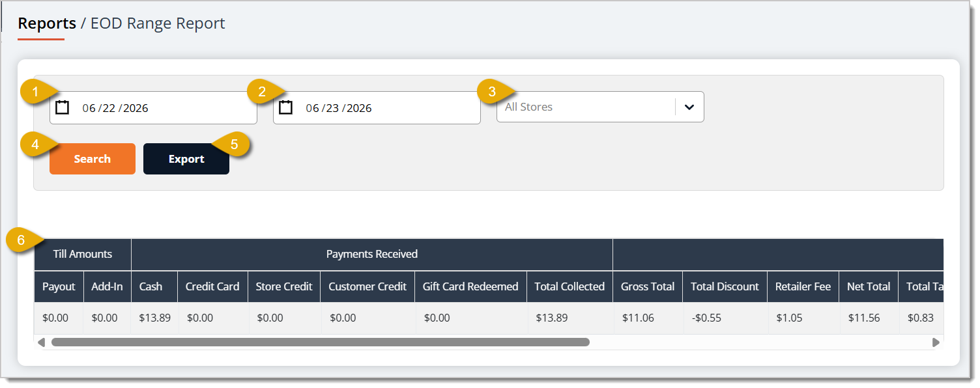Click the scrollbar's left arrow
The width and height of the screenshot is (980, 388).
point(41,342)
